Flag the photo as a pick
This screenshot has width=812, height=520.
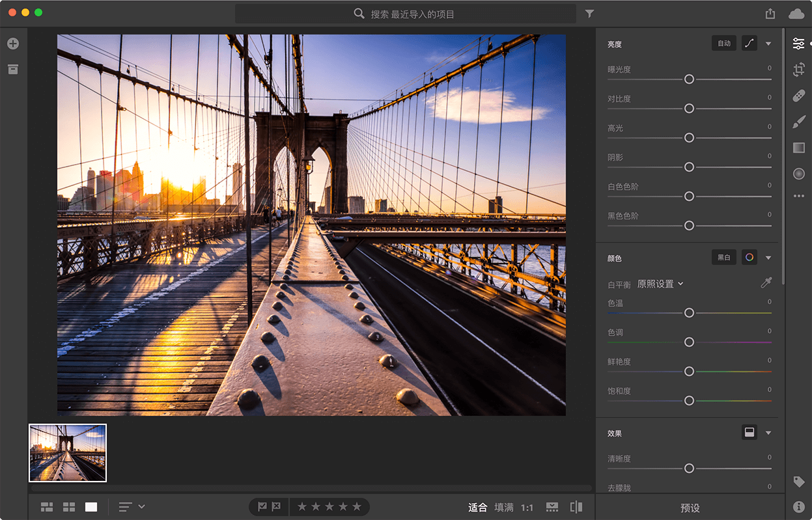coord(262,506)
